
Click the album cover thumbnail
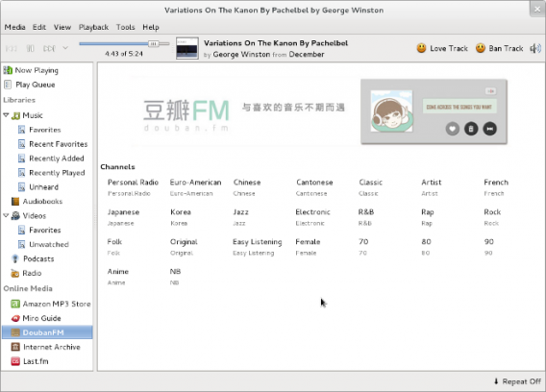click(x=187, y=48)
